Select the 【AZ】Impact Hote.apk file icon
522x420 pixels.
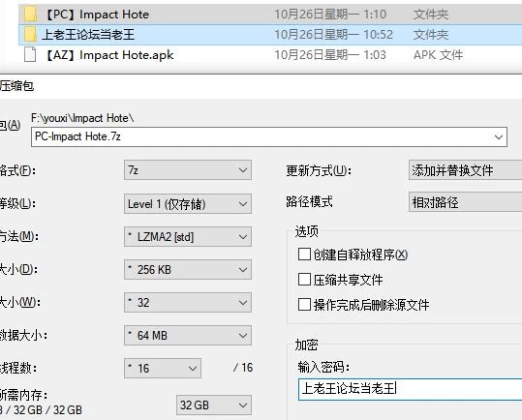30,54
